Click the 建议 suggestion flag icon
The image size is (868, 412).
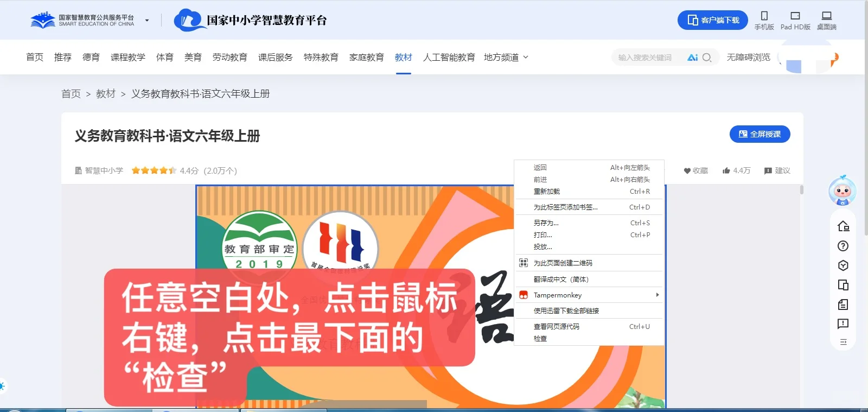pos(768,170)
